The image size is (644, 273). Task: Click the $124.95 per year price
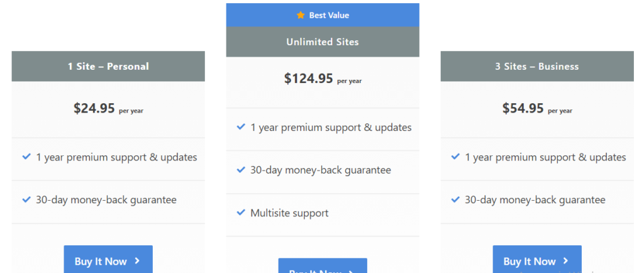point(323,79)
